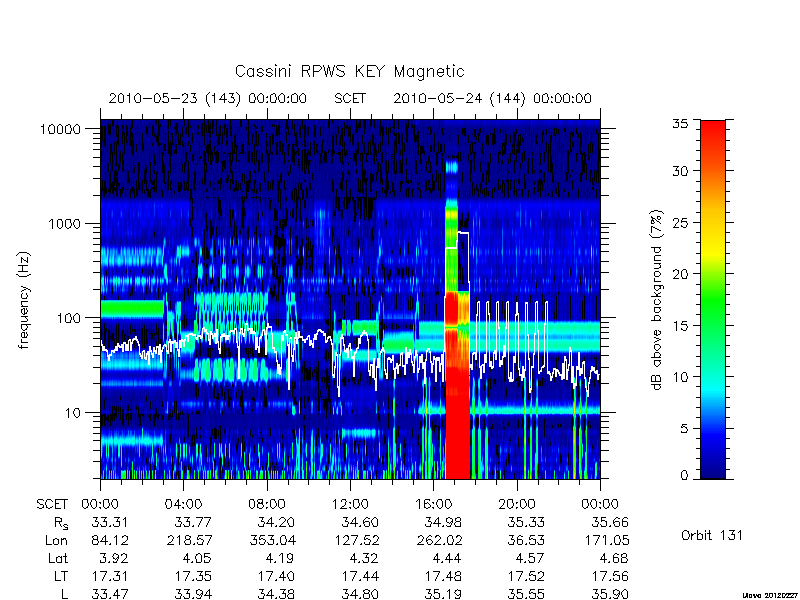Click the Lat value '3.92'
800x600 pixels.
113,559
